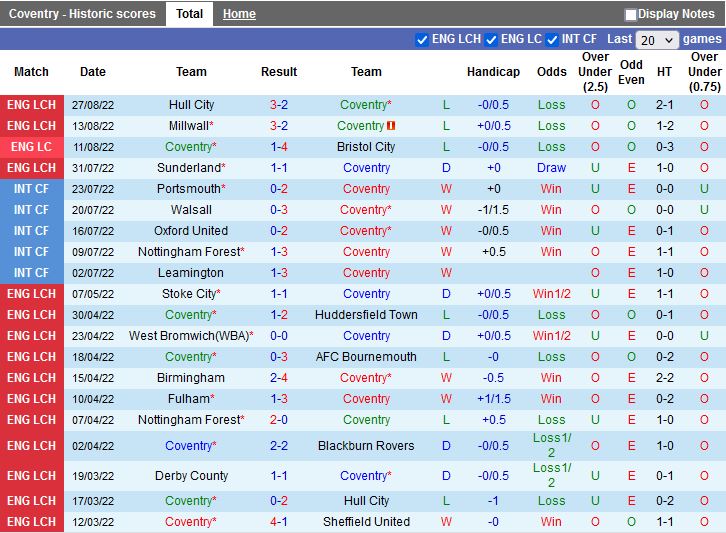The width and height of the screenshot is (726, 533).
Task: Click Hull City on 17/03/22 row
Action: click(366, 501)
